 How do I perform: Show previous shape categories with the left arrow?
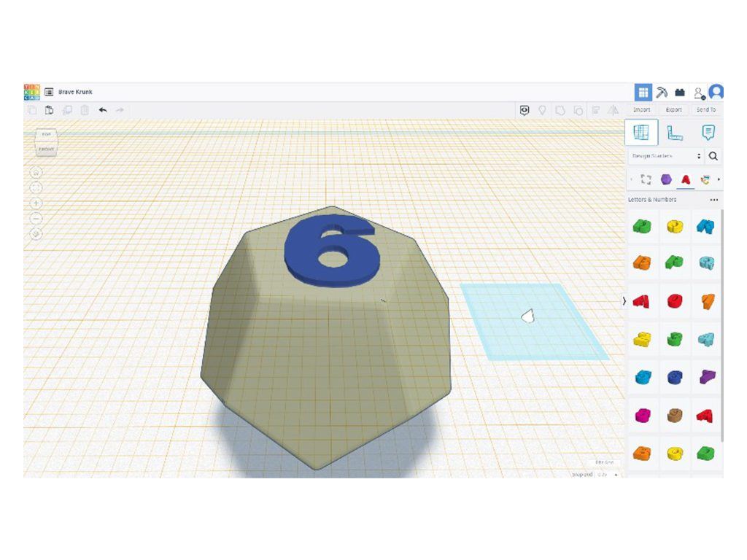(x=631, y=179)
